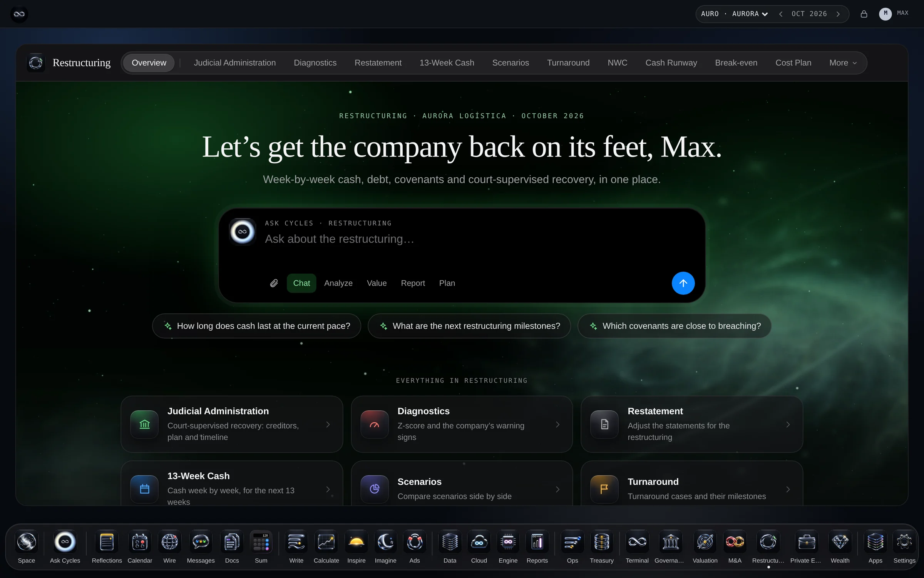Ask about next restructuring milestones
The image size is (924, 578).
(469, 326)
